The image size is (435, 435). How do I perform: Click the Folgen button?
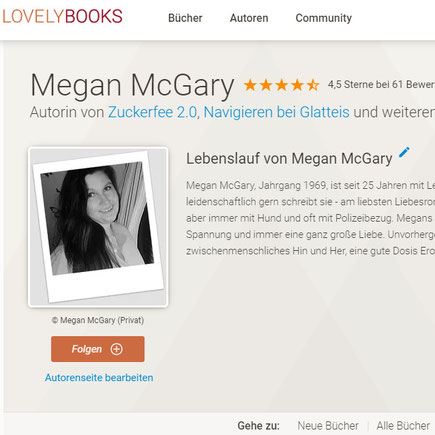pyautogui.click(x=98, y=349)
